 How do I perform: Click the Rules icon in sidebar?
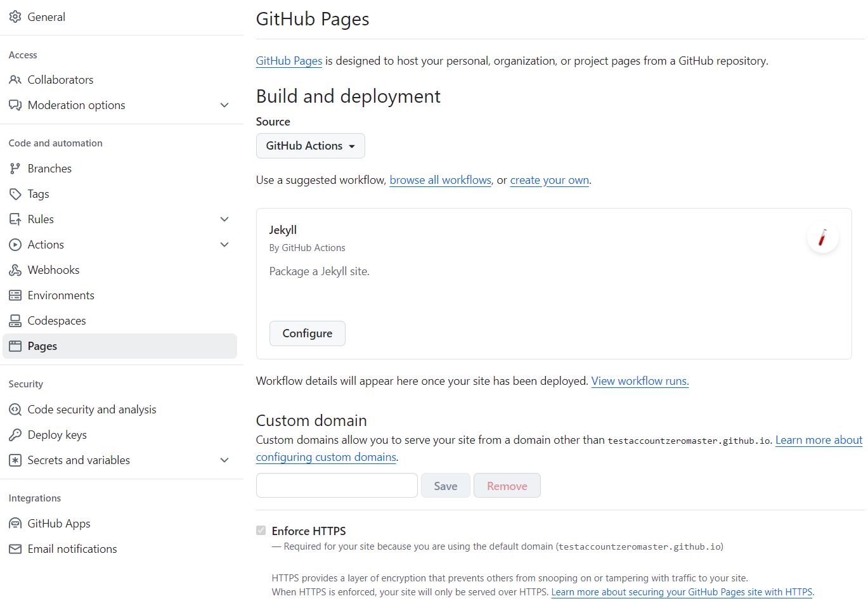15,219
